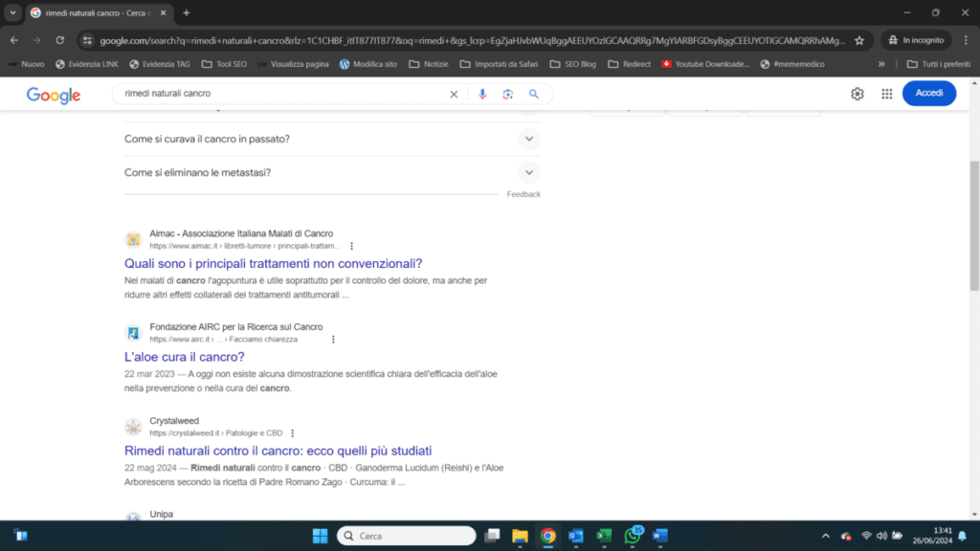The height and width of the screenshot is (551, 980).
Task: Open Google Lens image search icon
Action: pos(507,94)
